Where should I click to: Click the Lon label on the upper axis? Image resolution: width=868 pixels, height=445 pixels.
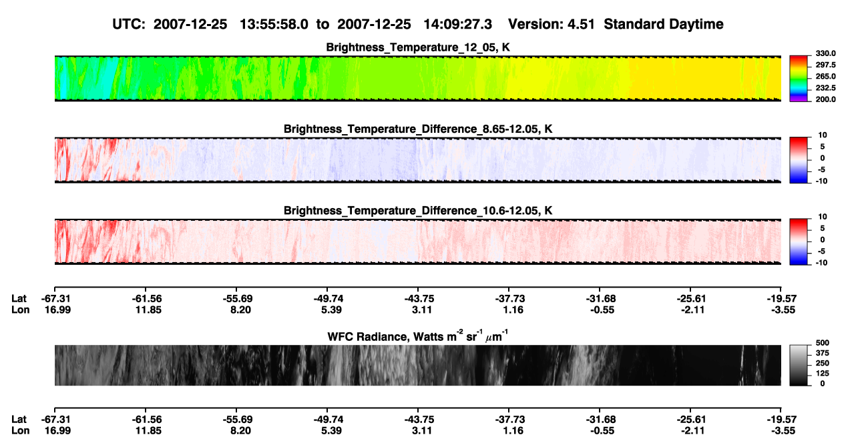coord(20,310)
